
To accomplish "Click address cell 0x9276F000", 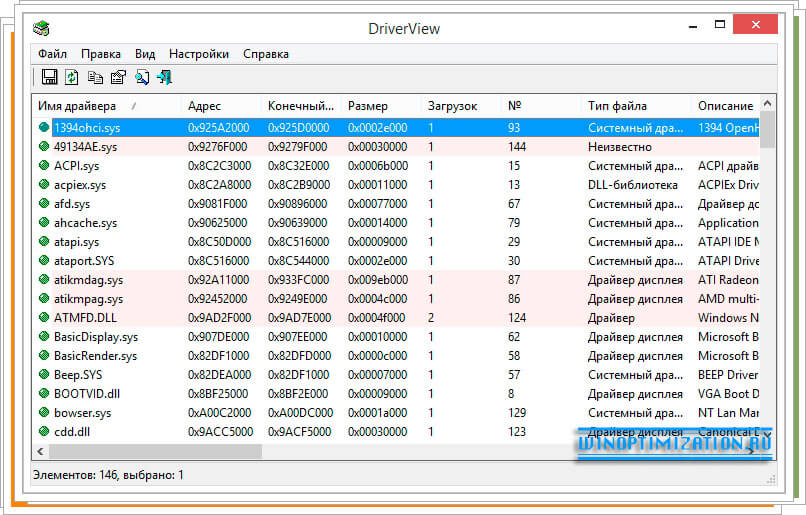I will 217,146.
